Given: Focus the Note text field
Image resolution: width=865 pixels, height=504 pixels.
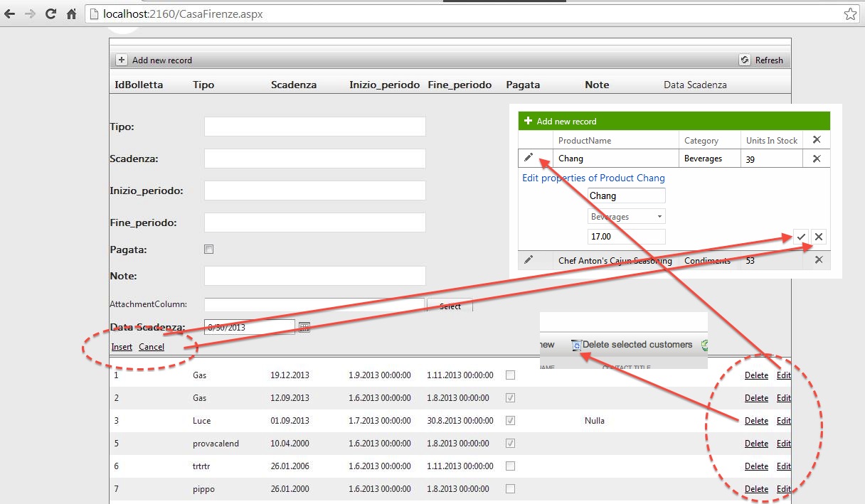Looking at the screenshot, I should point(315,276).
